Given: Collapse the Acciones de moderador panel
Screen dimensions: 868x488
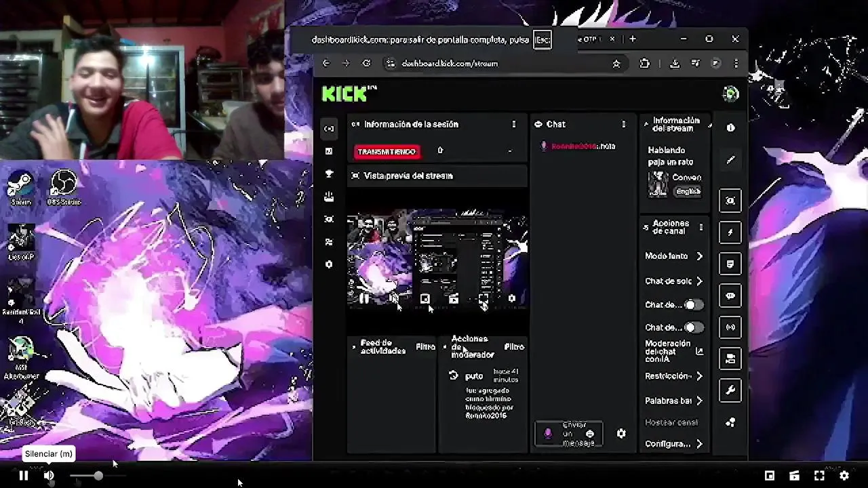Looking at the screenshot, I should coord(445,347).
